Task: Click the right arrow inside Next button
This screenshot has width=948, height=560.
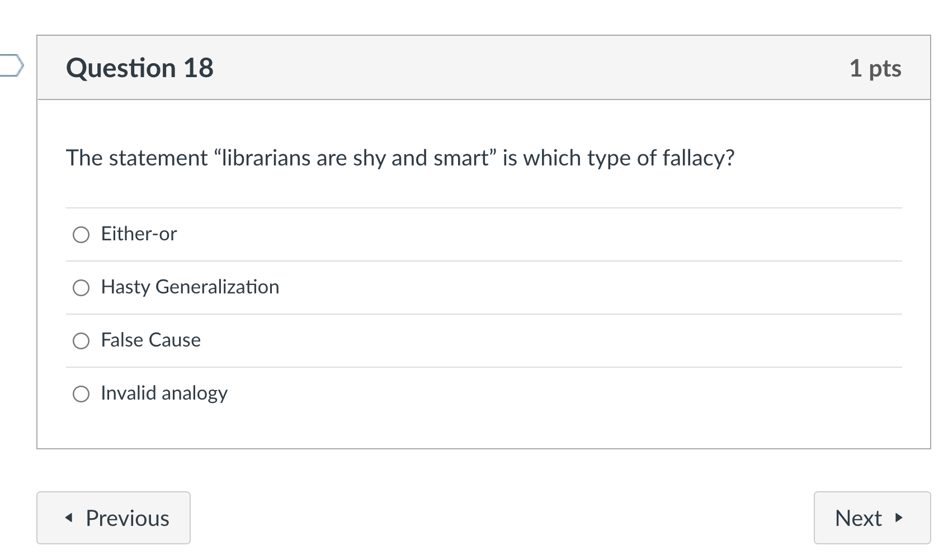Action: (x=898, y=518)
